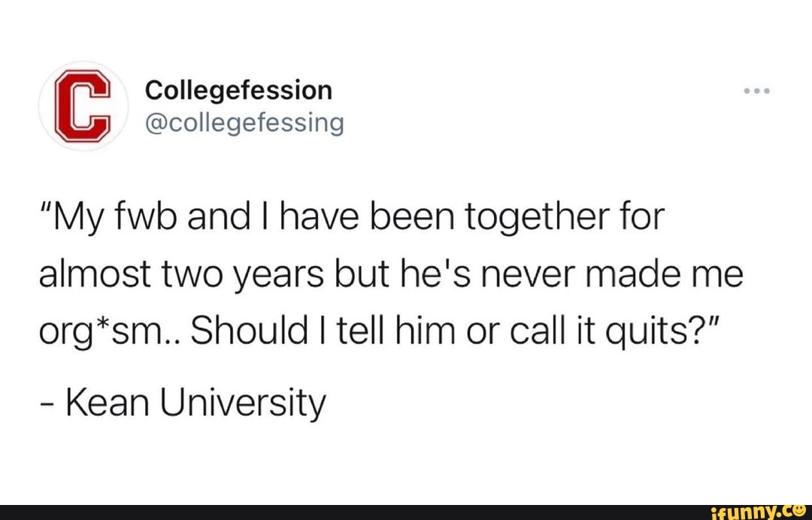Open the @collegefessing profile link

coord(244,123)
